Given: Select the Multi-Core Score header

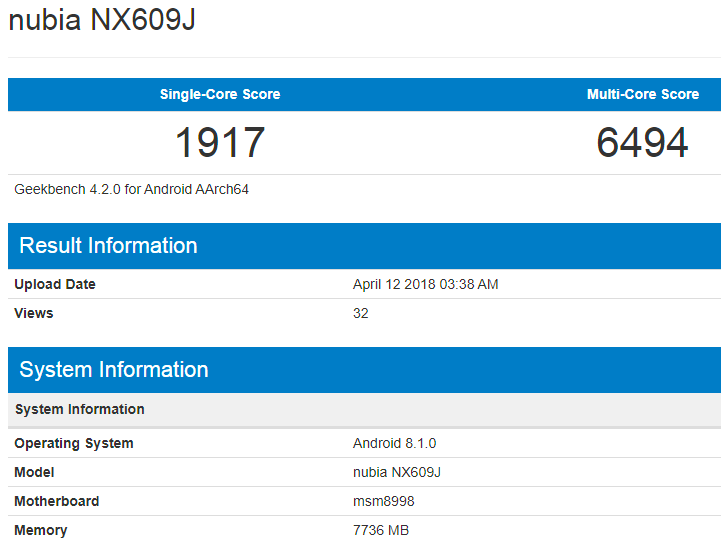Looking at the screenshot, I should click(643, 94).
